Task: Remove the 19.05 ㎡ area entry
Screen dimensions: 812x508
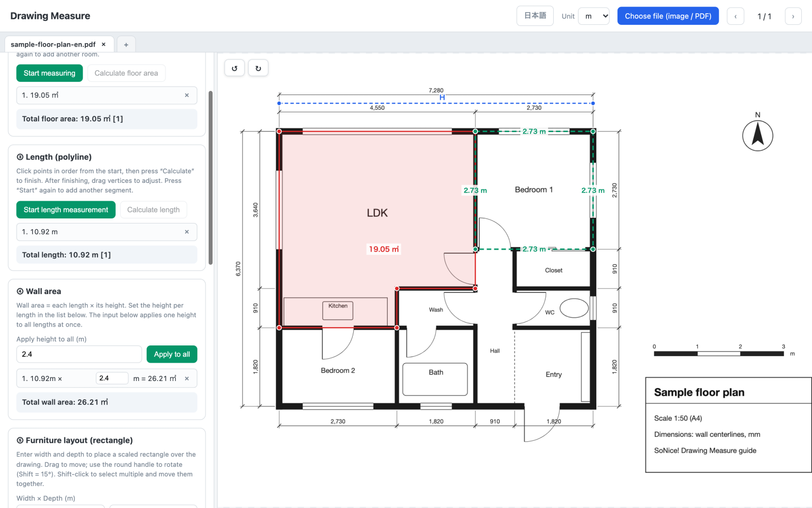Action: [x=187, y=95]
